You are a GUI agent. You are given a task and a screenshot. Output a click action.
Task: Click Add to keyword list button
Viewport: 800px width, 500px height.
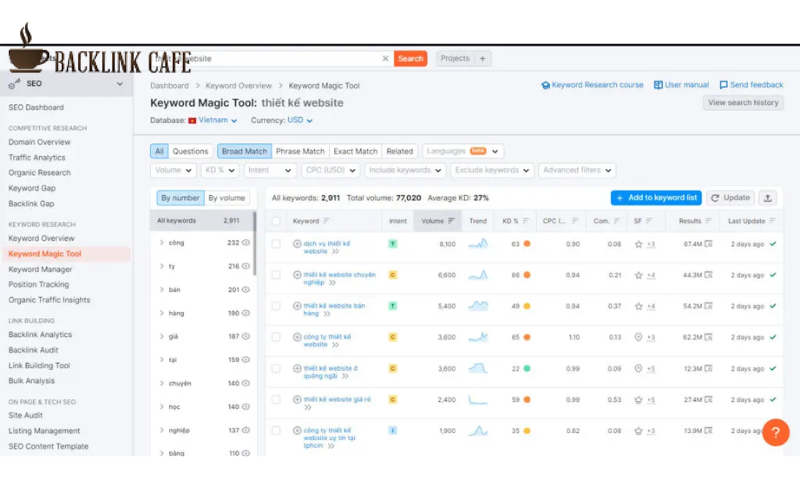coord(656,198)
